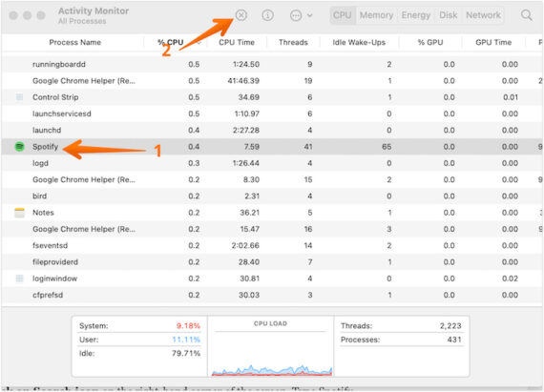Click the Threads 2,223 total value

[450, 326]
